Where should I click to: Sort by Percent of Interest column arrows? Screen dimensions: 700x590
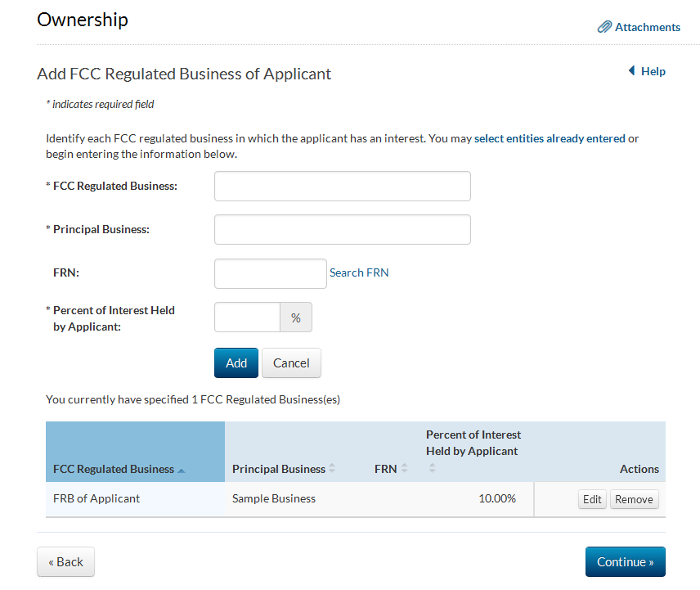tap(433, 469)
